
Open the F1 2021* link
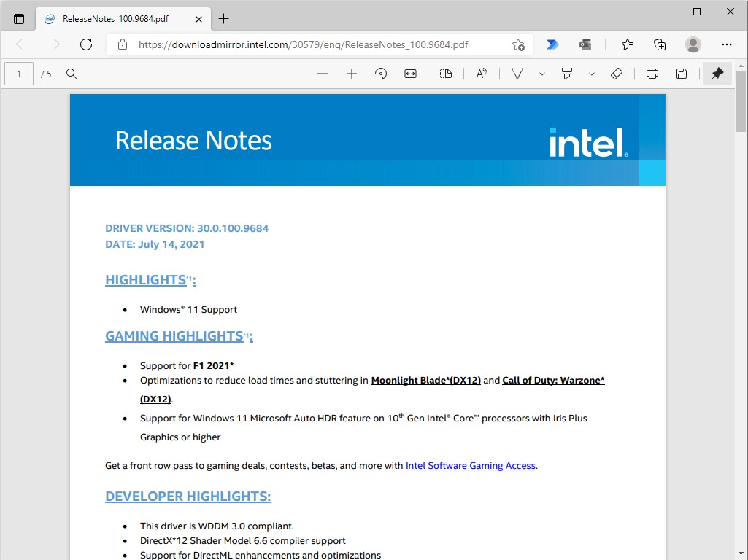(213, 366)
